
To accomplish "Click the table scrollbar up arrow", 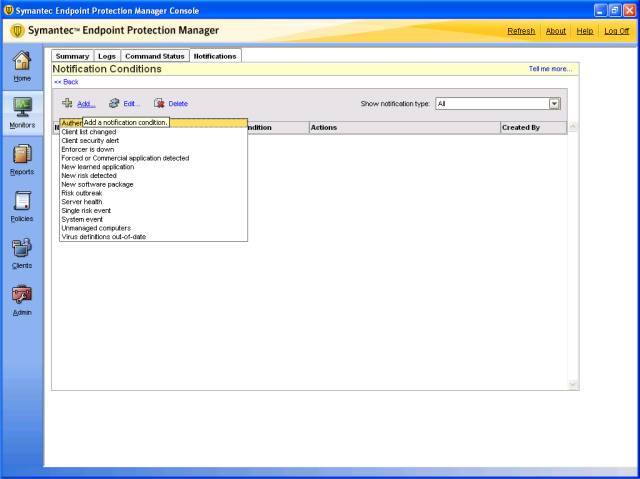I will tap(573, 126).
